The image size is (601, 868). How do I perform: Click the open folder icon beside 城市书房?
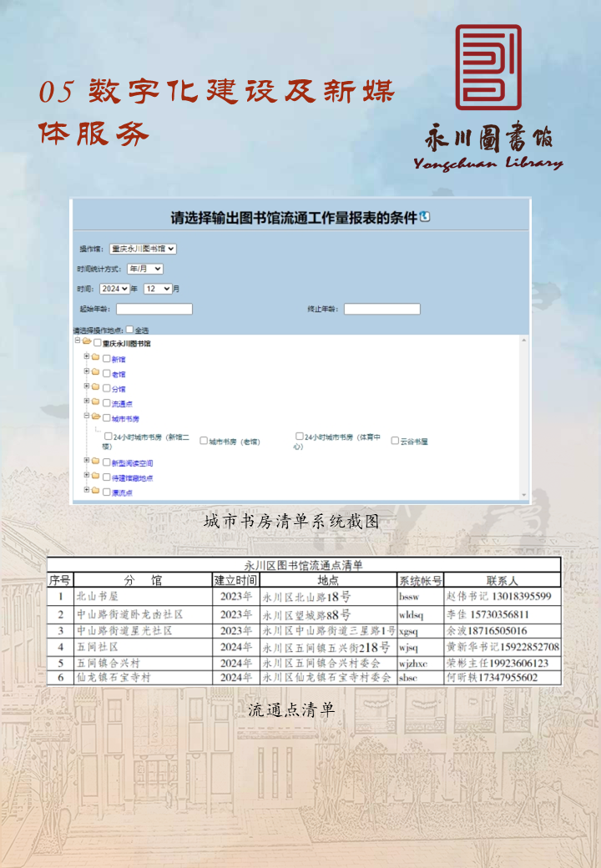[x=96, y=416]
